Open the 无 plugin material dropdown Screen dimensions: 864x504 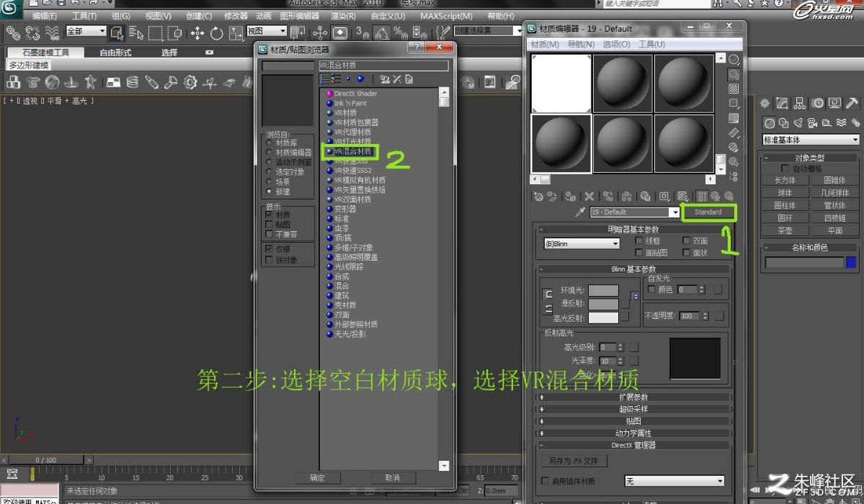click(x=674, y=482)
